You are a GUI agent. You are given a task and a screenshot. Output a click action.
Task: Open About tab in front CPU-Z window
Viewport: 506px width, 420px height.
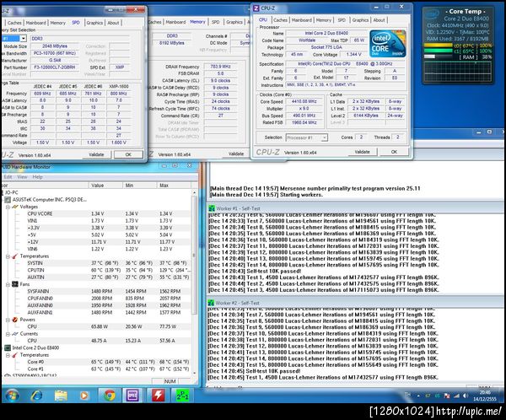coord(379,20)
